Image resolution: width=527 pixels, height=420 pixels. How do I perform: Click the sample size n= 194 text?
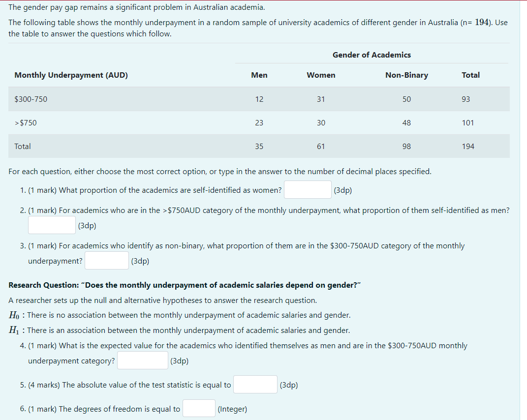point(474,22)
